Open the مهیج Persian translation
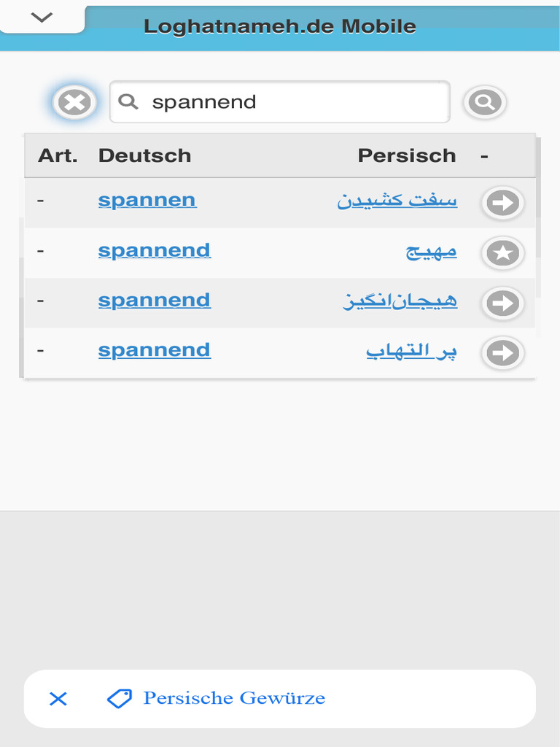Screen dimensions: 560x747 (431, 251)
